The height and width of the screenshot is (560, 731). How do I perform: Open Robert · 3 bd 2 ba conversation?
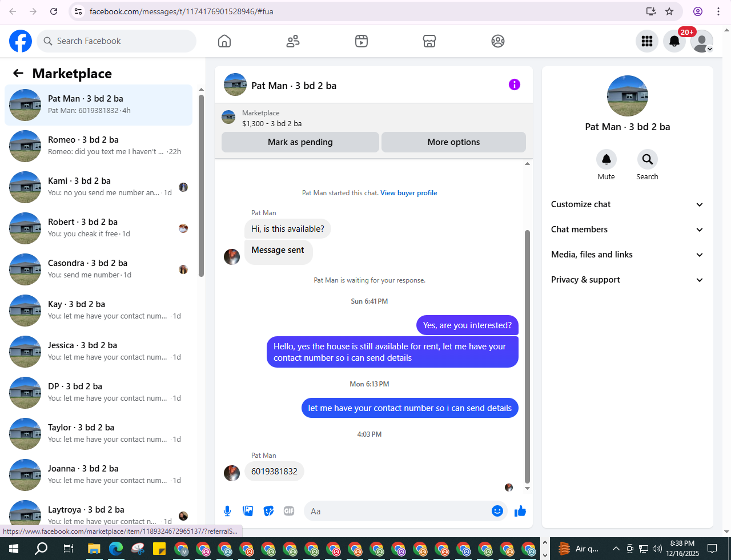pos(98,228)
